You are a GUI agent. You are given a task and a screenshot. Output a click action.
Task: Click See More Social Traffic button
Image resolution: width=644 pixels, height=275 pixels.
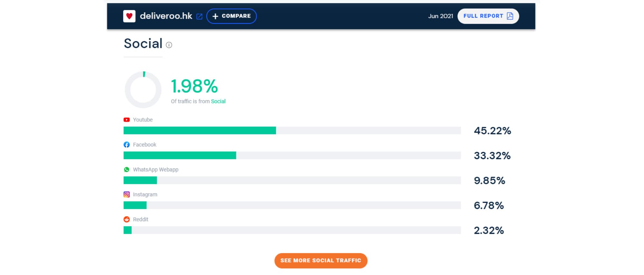tap(321, 261)
